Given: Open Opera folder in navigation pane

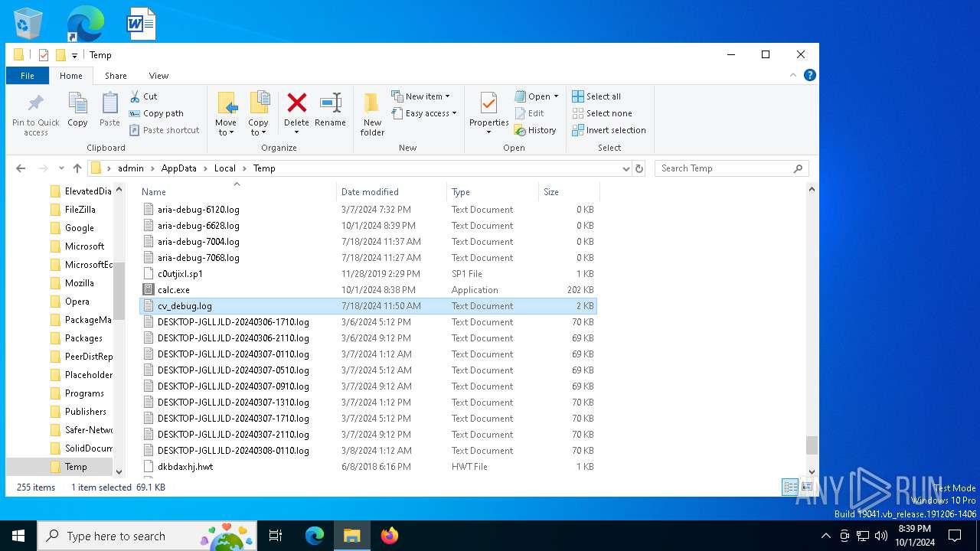Looking at the screenshot, I should (x=77, y=302).
